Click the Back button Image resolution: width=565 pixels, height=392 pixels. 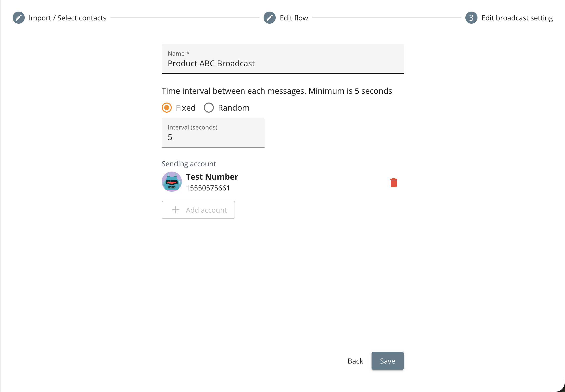[x=355, y=361]
